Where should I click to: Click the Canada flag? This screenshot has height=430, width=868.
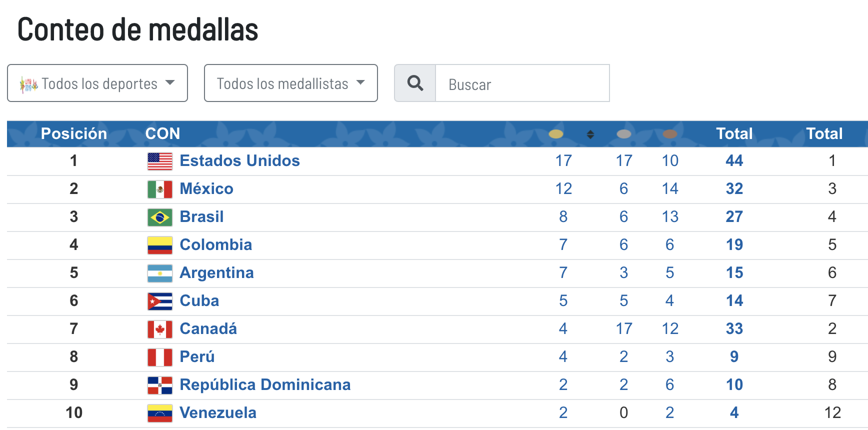pyautogui.click(x=159, y=329)
